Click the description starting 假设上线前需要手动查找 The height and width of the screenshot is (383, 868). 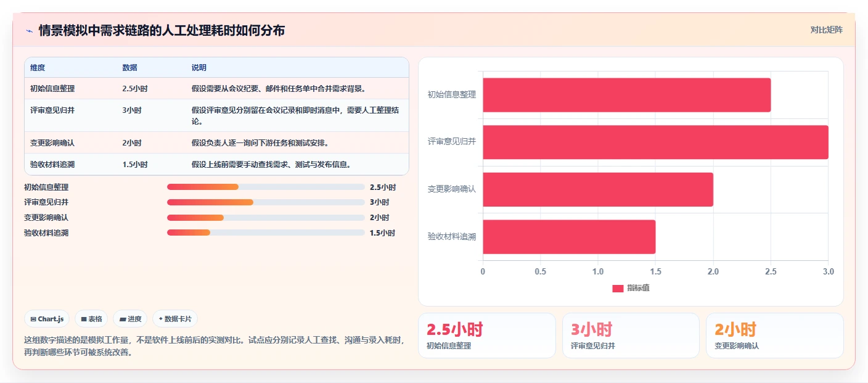click(272, 165)
